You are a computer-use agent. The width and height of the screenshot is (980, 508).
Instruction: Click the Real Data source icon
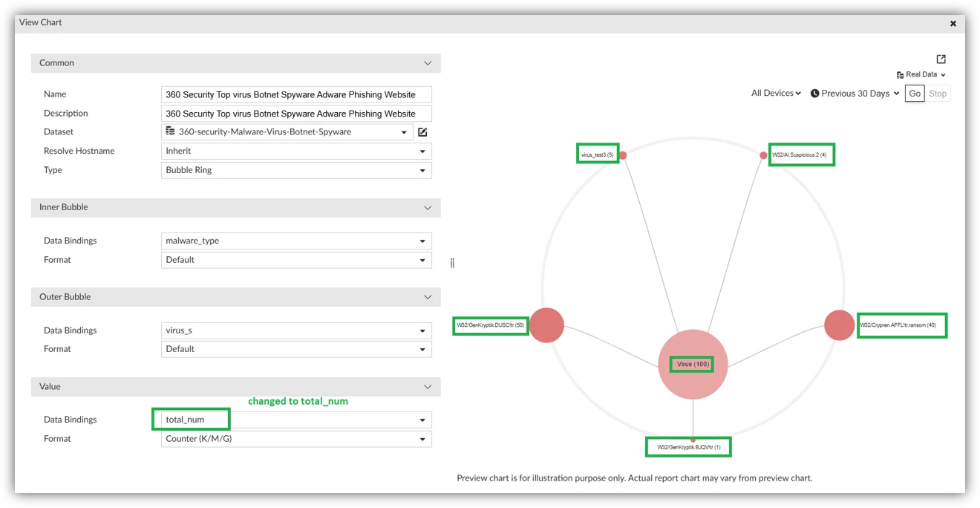(x=900, y=75)
